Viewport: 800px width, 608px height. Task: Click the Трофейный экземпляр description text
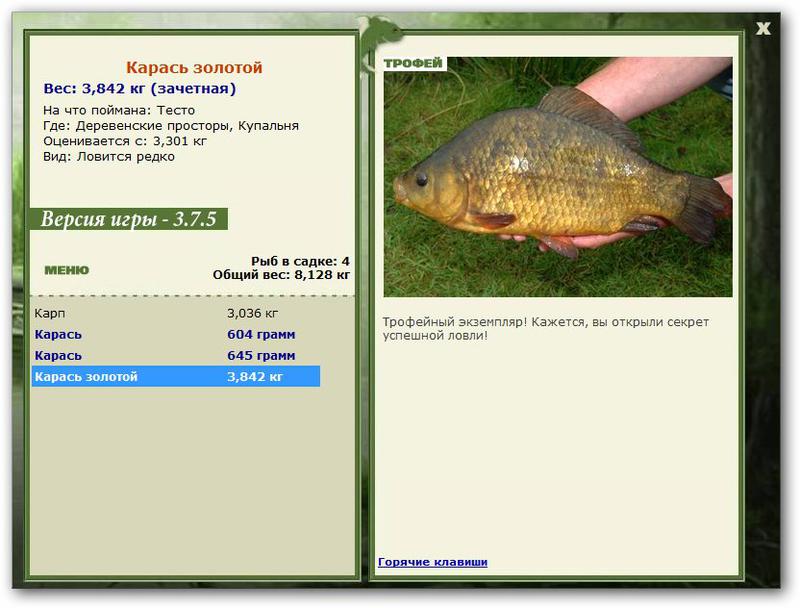(545, 329)
